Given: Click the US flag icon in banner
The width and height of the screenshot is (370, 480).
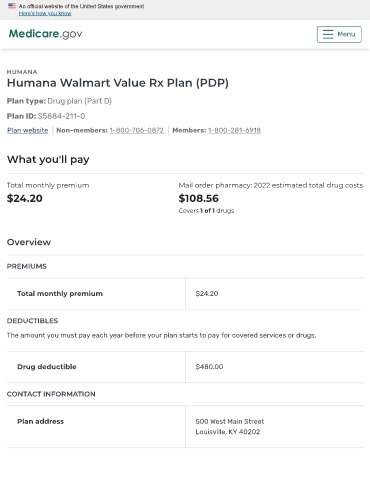Looking at the screenshot, I should click(12, 6).
